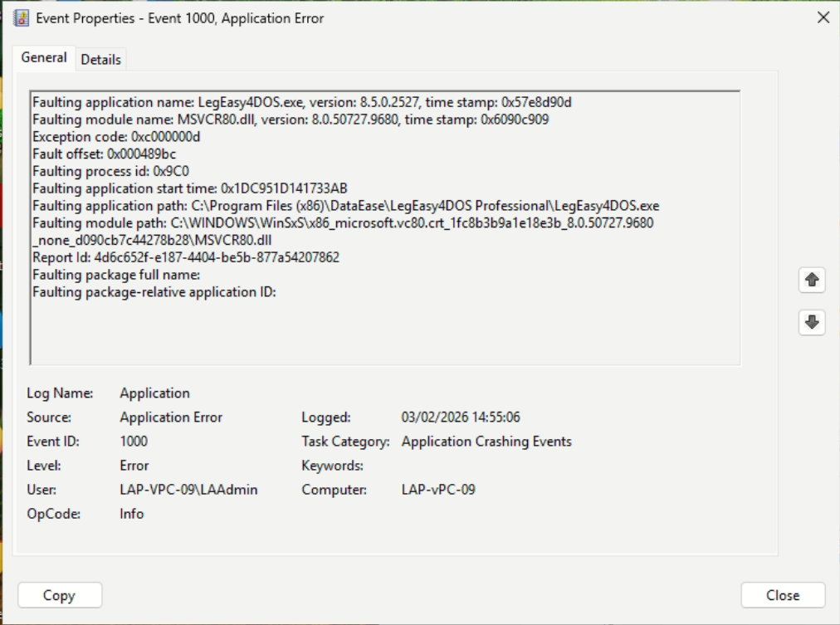Viewport: 840px width, 625px height.
Task: Click the Logged date and time value
Action: [461, 417]
